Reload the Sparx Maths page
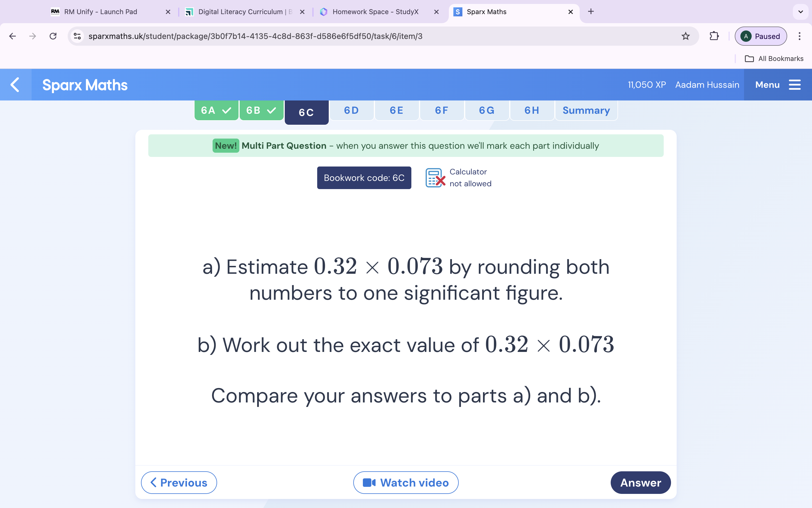Screen dimensions: 812x508 click(x=53, y=36)
